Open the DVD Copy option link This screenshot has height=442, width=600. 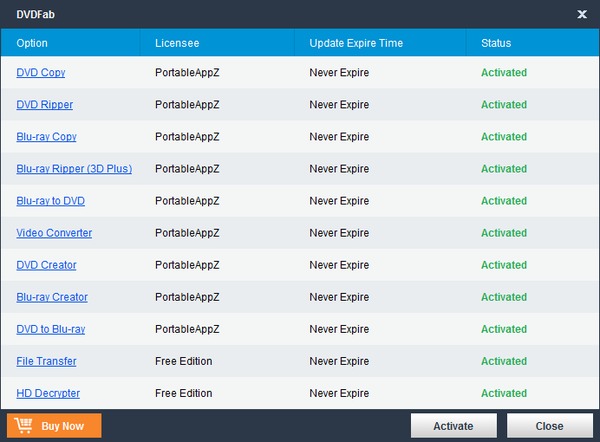[x=41, y=73]
